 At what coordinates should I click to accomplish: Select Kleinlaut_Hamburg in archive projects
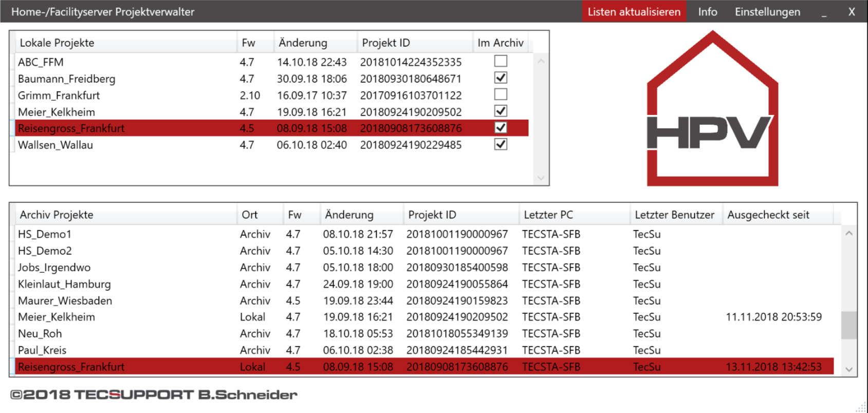point(64,284)
